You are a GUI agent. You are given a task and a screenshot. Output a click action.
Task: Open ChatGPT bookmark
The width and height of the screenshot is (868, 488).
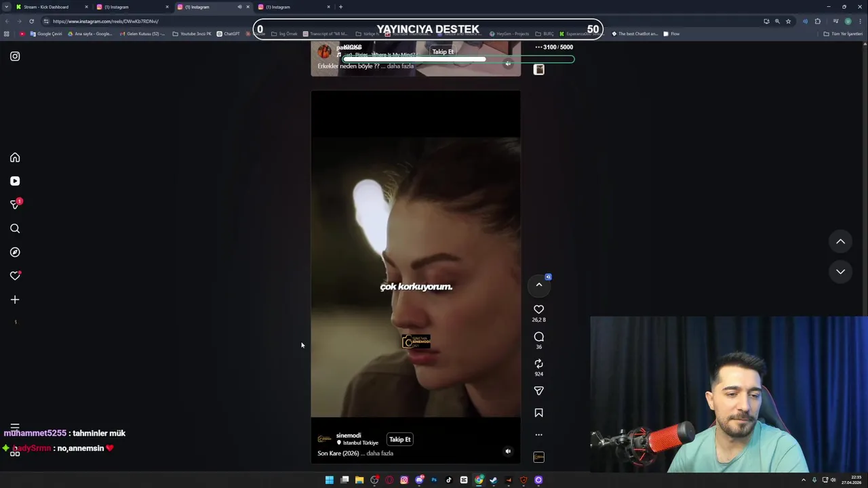229,34
